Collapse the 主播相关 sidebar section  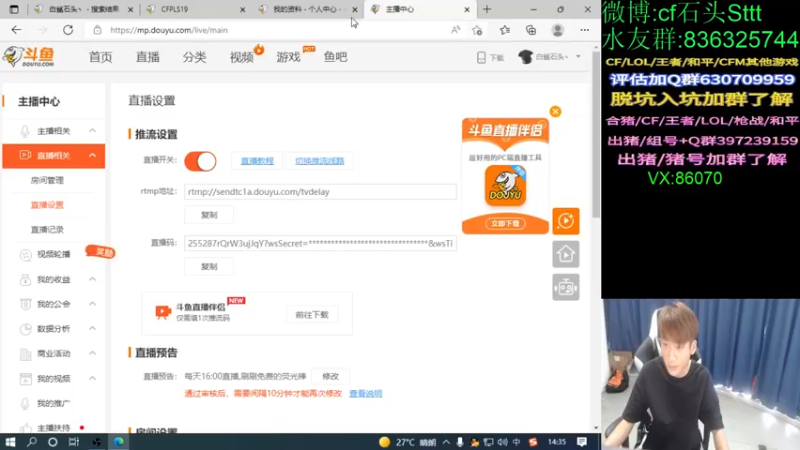pyautogui.click(x=92, y=131)
